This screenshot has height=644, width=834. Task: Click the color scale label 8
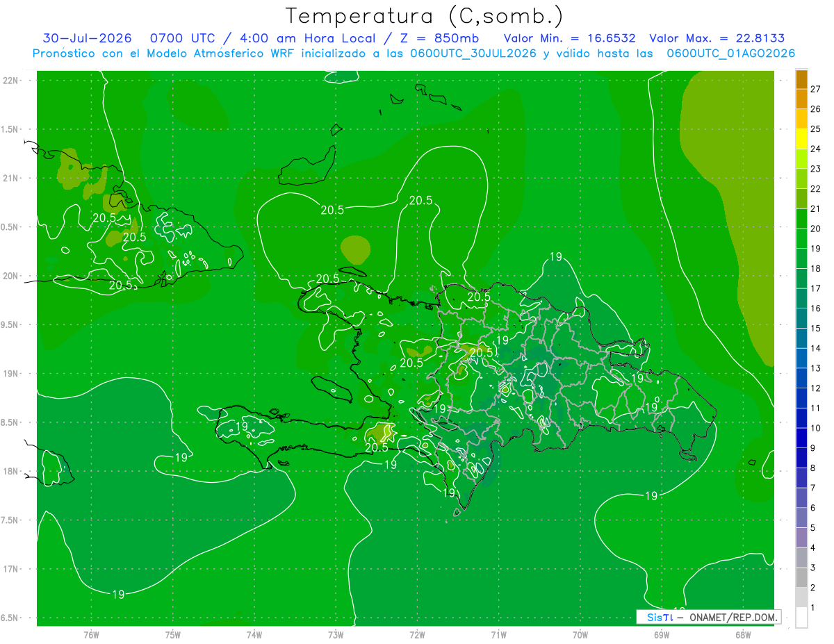tap(813, 468)
